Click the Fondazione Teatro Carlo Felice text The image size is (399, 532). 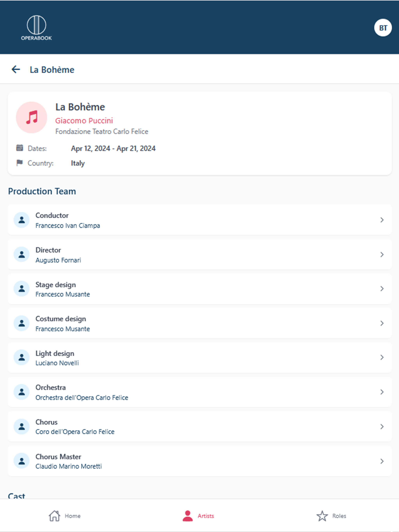[x=102, y=132]
